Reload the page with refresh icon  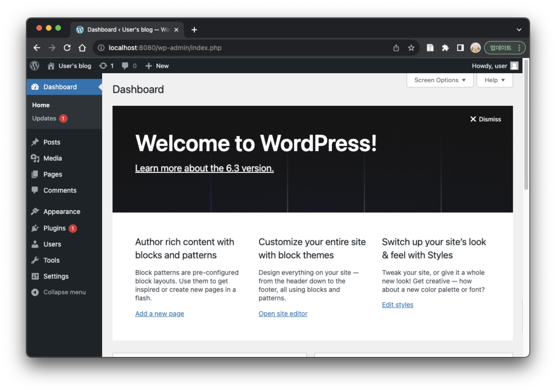pos(67,48)
